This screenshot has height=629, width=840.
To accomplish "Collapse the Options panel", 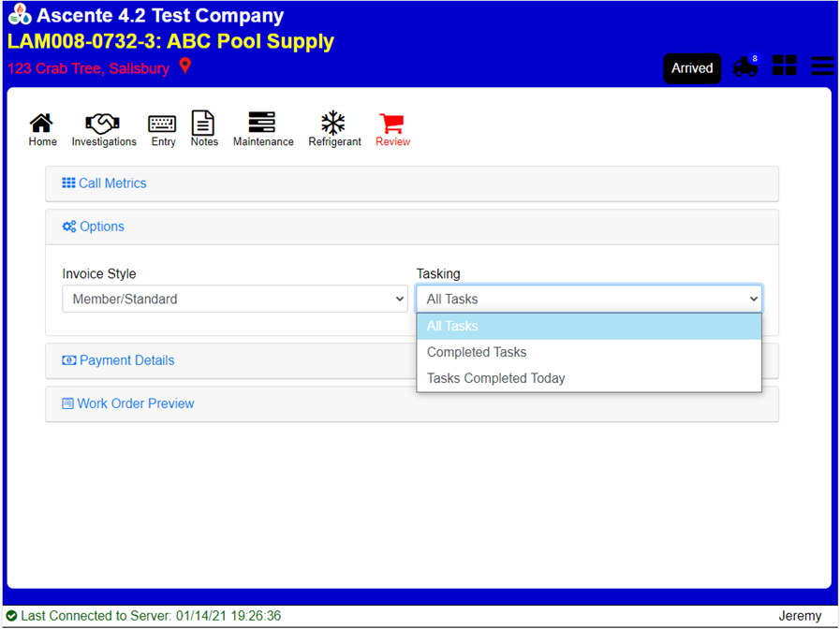I will 101,227.
